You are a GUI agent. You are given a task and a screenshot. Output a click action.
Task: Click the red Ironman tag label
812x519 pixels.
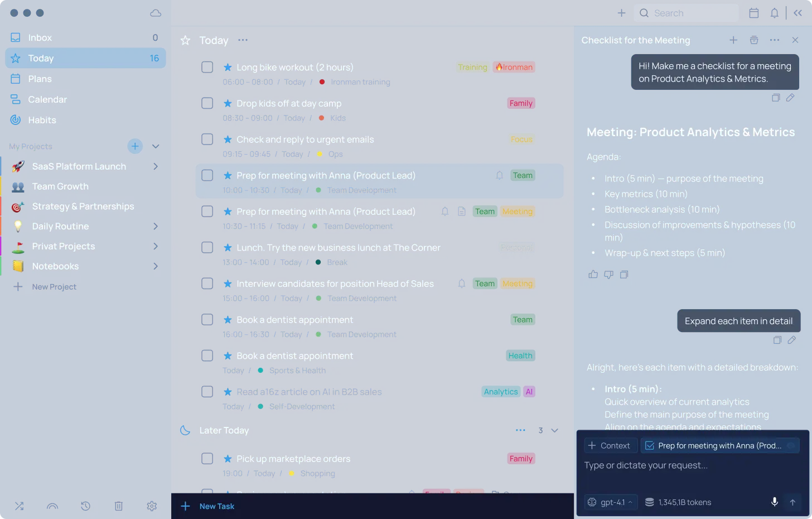[514, 68]
